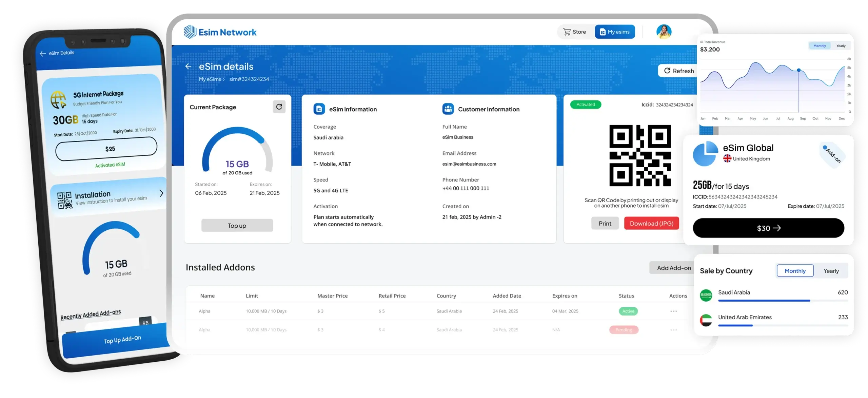
Task: Click the Customer Information people icon
Action: click(448, 109)
